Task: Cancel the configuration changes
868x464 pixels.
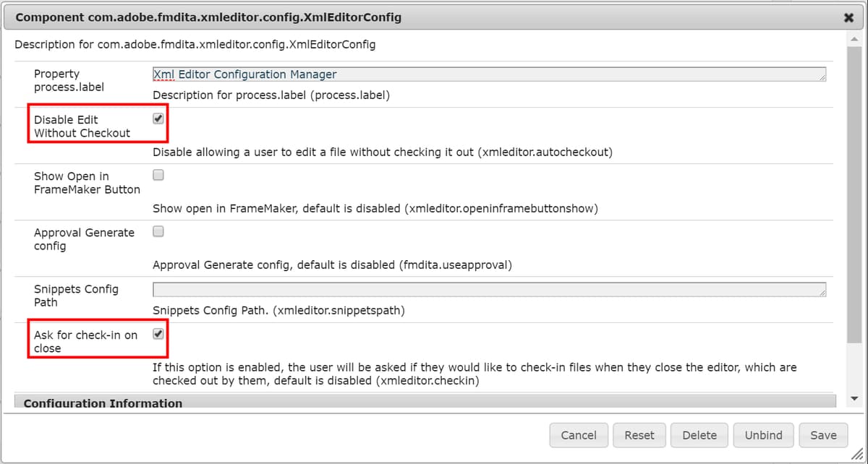Action: [x=579, y=435]
